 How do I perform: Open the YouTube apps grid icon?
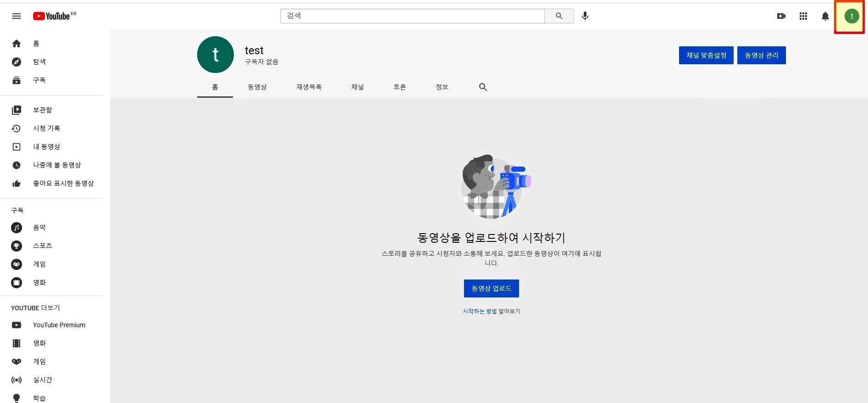pos(803,16)
